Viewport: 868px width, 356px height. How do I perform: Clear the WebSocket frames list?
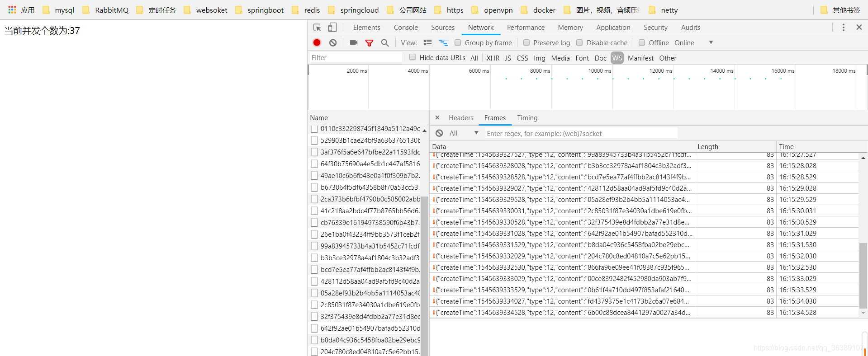[439, 133]
